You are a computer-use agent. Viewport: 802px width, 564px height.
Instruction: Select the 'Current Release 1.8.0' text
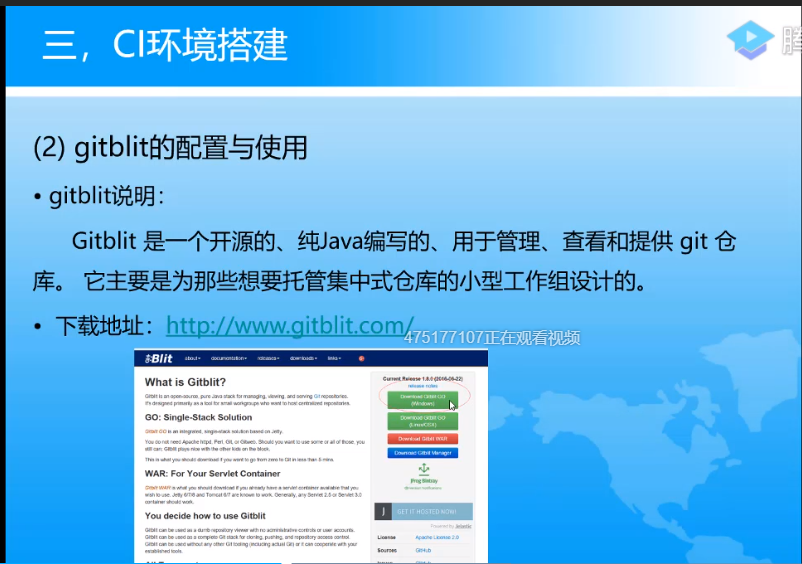[423, 379]
